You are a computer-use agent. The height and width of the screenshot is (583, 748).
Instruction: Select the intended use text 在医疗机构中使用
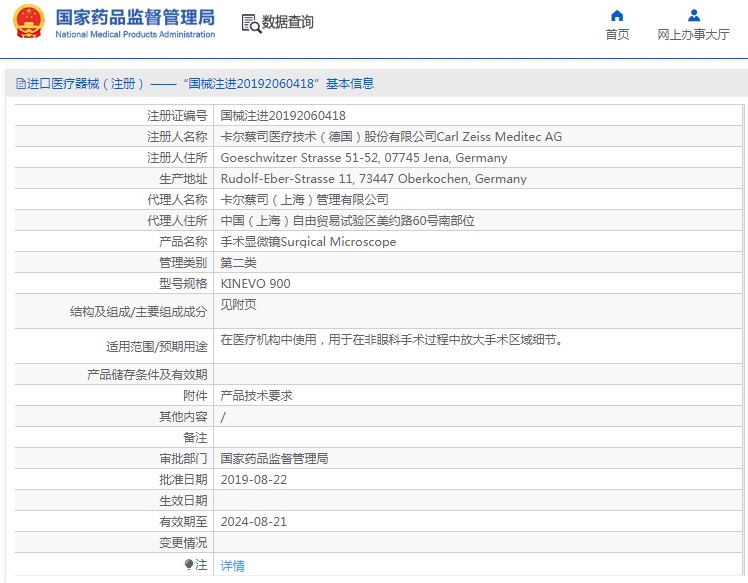391,340
